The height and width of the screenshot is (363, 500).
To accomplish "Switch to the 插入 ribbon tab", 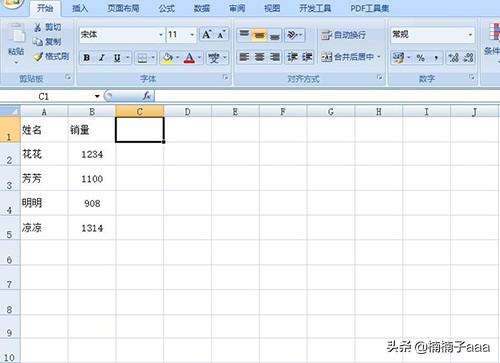I will [x=80, y=8].
